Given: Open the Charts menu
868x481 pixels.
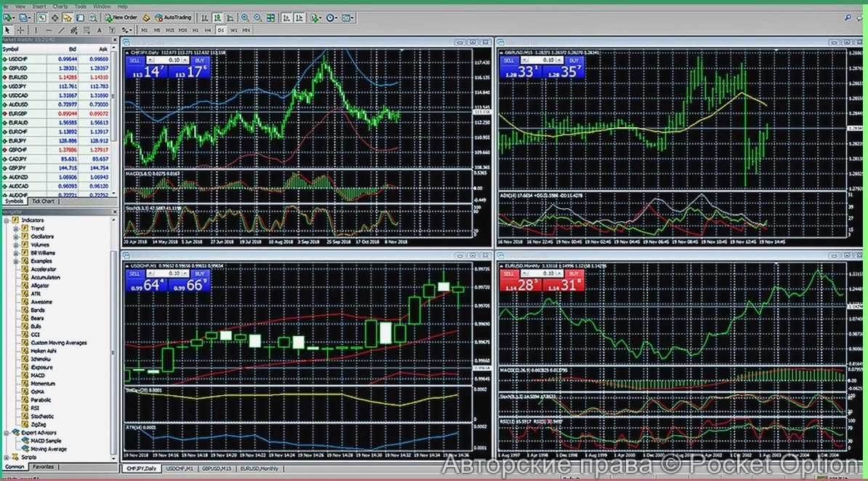Looking at the screenshot, I should pos(60,6).
